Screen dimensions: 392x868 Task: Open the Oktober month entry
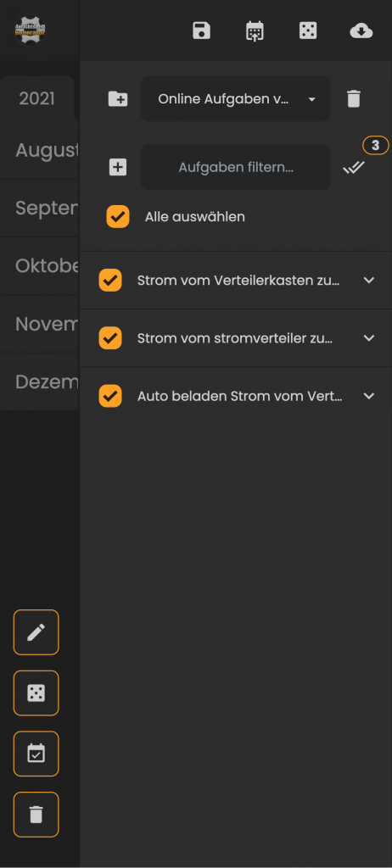pos(39,266)
